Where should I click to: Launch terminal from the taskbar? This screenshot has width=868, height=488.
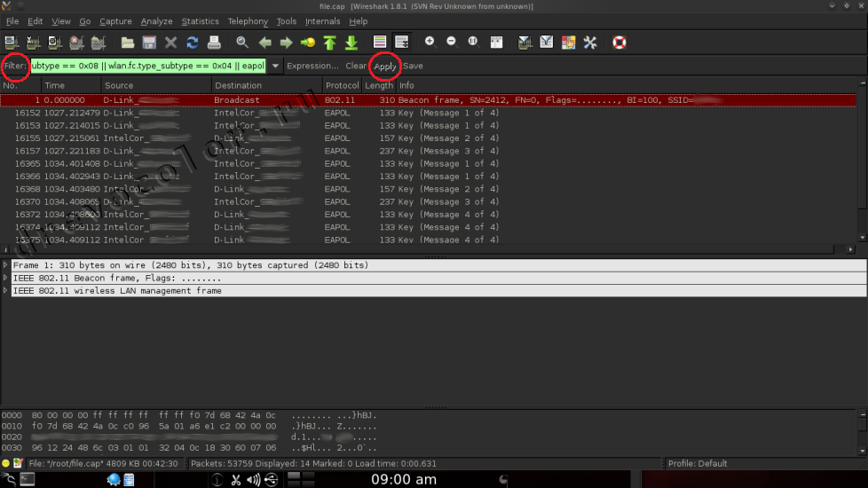coord(28,479)
